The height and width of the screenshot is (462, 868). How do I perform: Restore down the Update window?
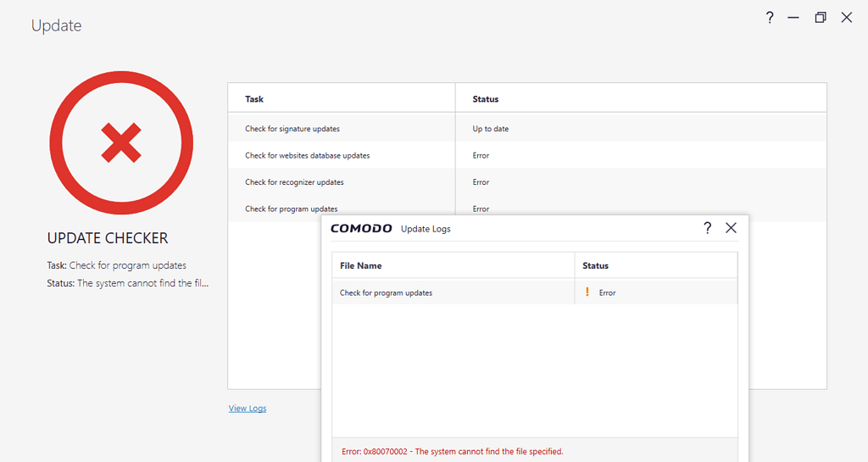(820, 18)
